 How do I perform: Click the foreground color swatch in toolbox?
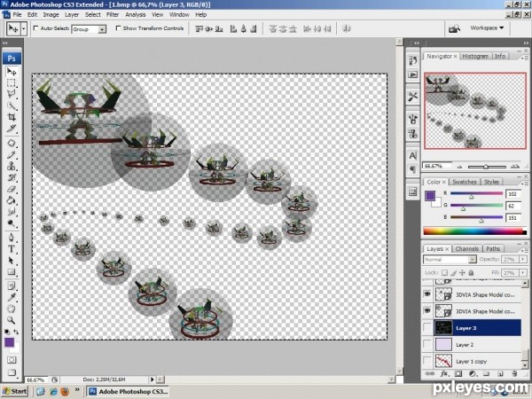point(9,342)
